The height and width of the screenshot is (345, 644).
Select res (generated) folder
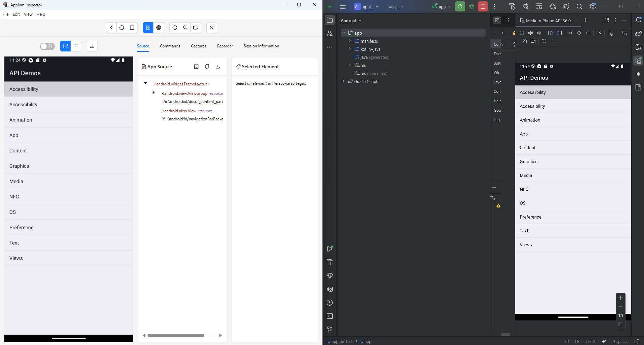tap(371, 73)
